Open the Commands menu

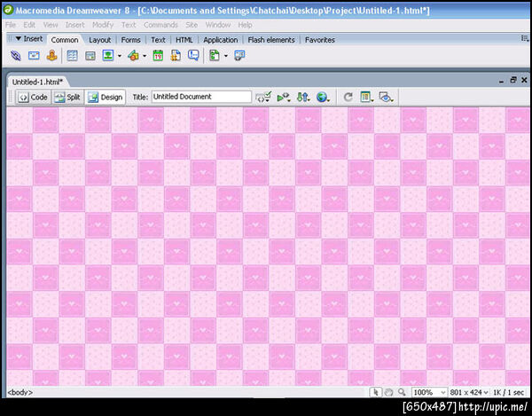(x=160, y=25)
